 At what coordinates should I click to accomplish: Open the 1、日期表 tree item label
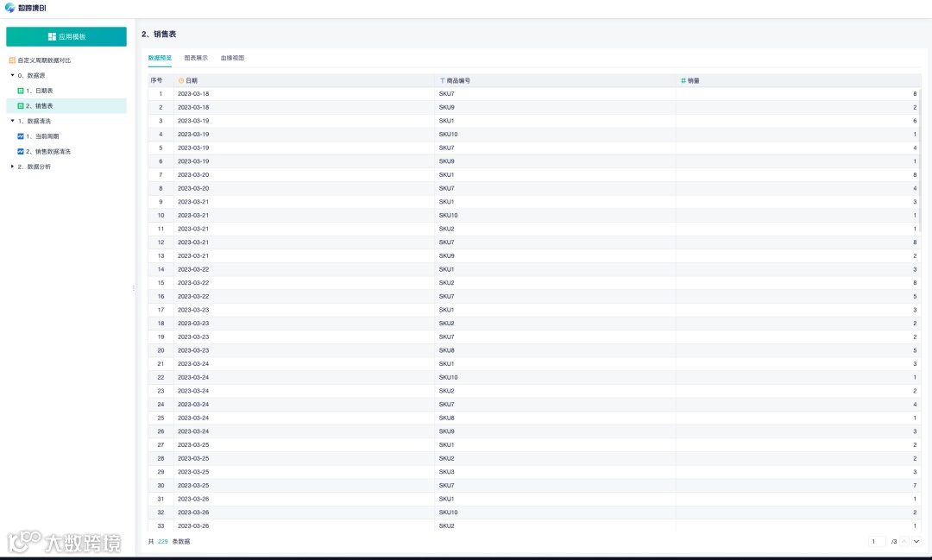point(39,91)
